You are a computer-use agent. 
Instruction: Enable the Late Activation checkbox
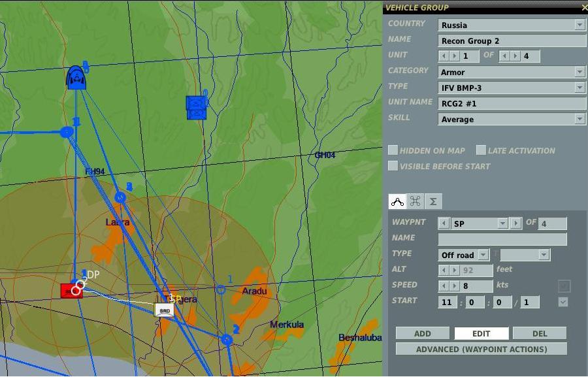click(481, 150)
